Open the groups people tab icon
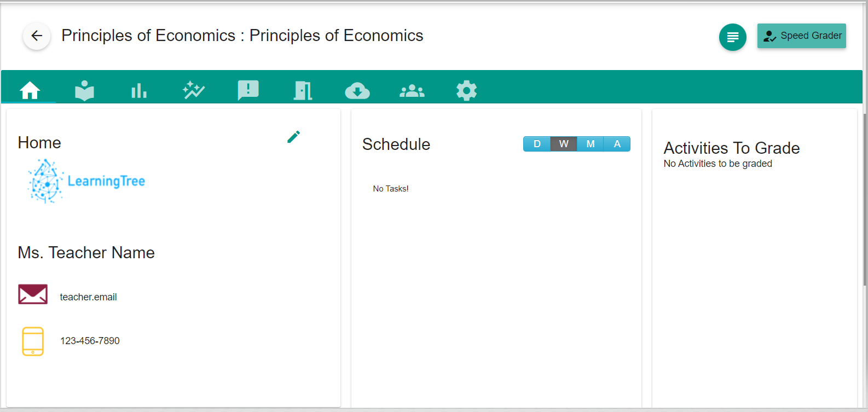 [412, 90]
